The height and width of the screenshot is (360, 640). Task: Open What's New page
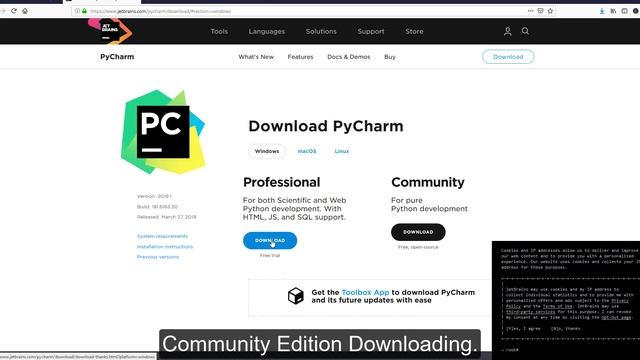pos(256,57)
